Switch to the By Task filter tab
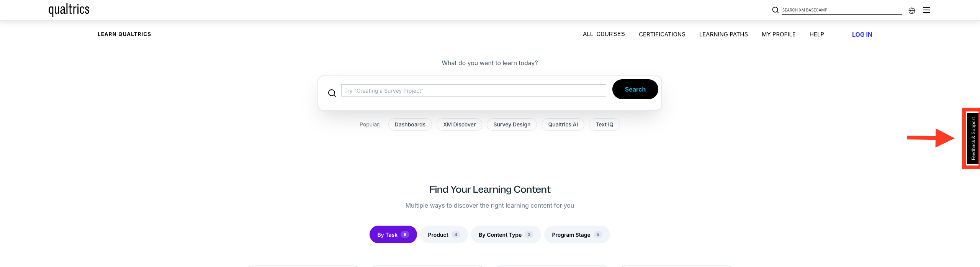The image size is (980, 267). click(393, 234)
